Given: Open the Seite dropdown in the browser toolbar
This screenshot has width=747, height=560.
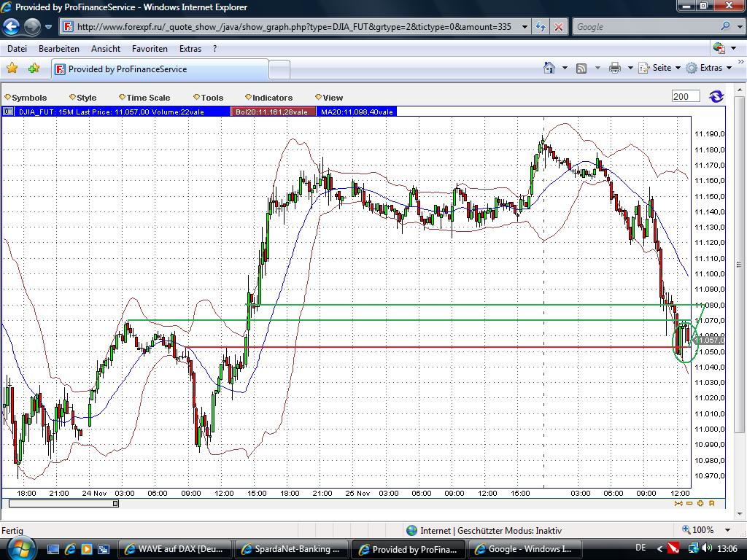Looking at the screenshot, I should click(x=659, y=66).
